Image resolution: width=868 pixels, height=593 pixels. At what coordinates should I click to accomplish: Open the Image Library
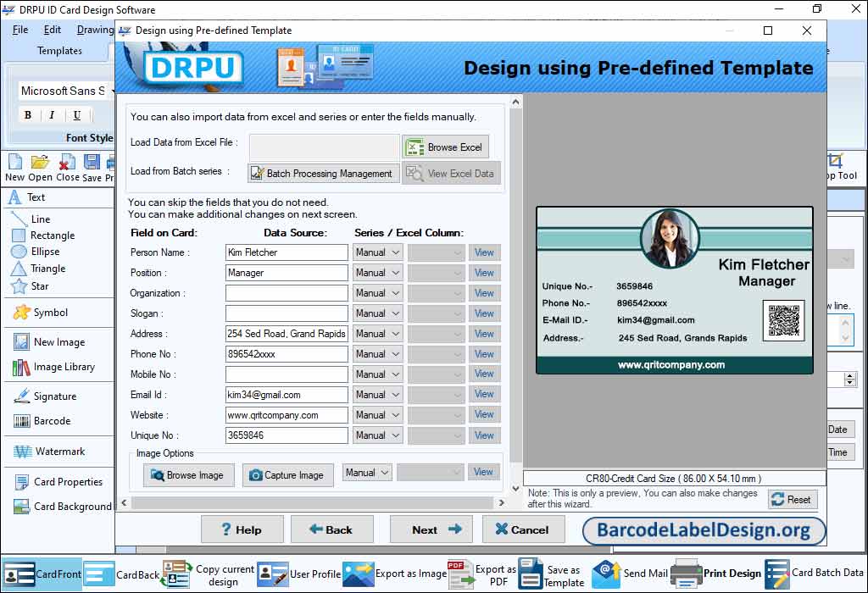[x=53, y=367]
